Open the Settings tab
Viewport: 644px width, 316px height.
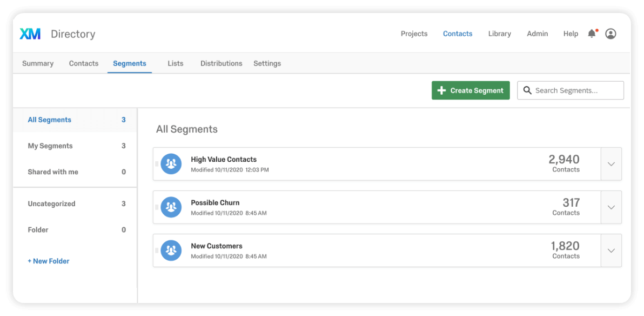coord(267,63)
